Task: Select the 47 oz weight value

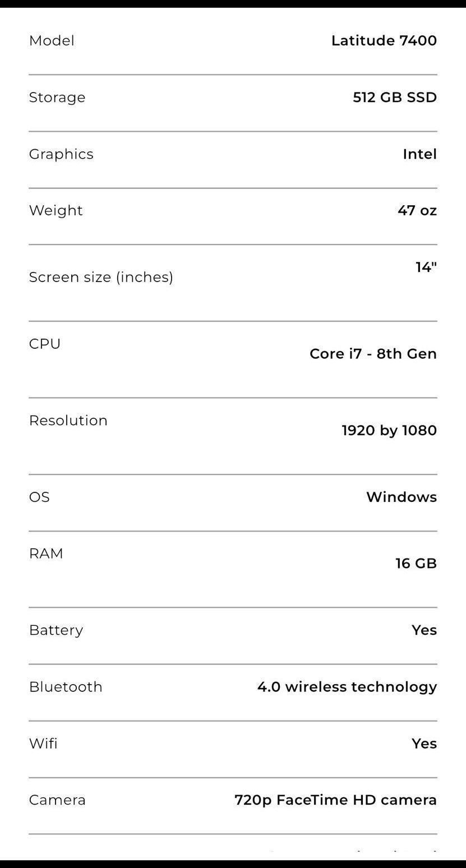Action: pyautogui.click(x=417, y=210)
